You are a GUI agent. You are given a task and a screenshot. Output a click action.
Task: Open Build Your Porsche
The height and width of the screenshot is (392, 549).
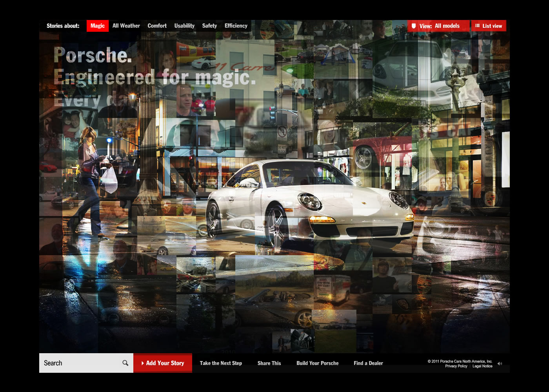click(318, 363)
